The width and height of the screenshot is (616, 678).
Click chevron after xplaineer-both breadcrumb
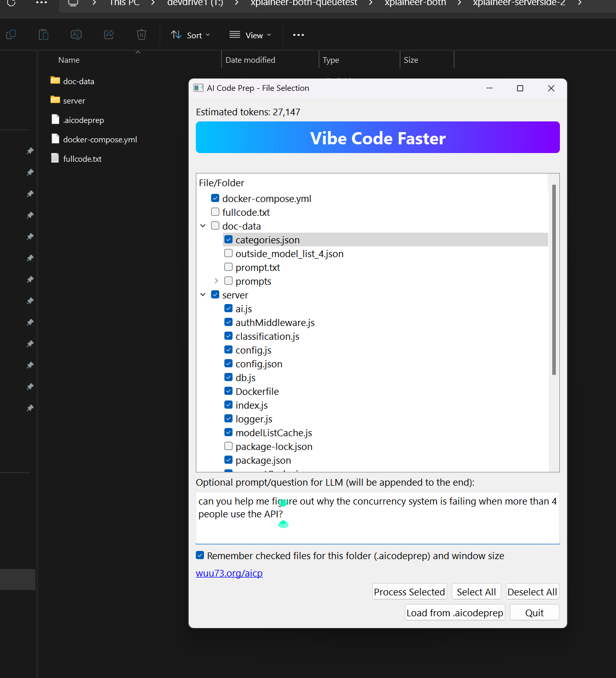(x=459, y=3)
